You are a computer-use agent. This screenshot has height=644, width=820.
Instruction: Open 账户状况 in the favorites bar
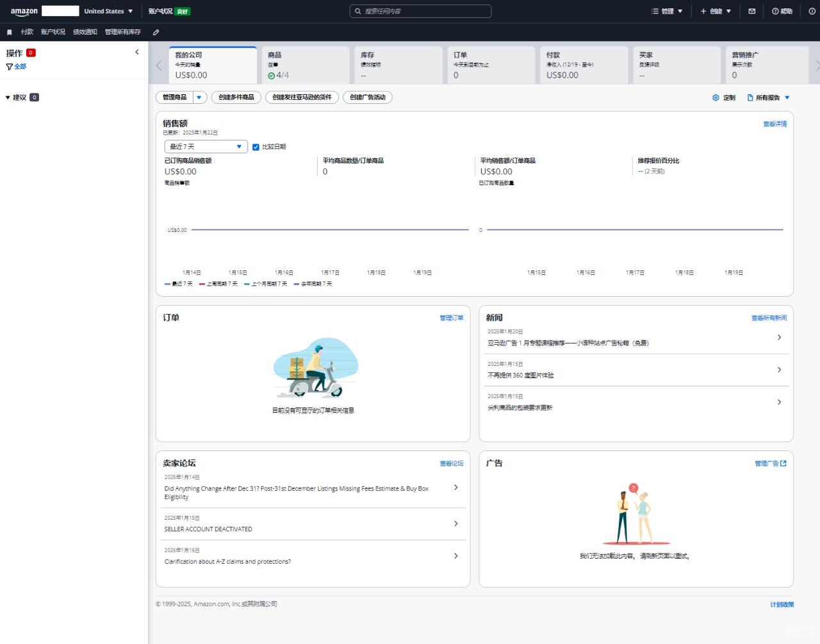pos(53,32)
